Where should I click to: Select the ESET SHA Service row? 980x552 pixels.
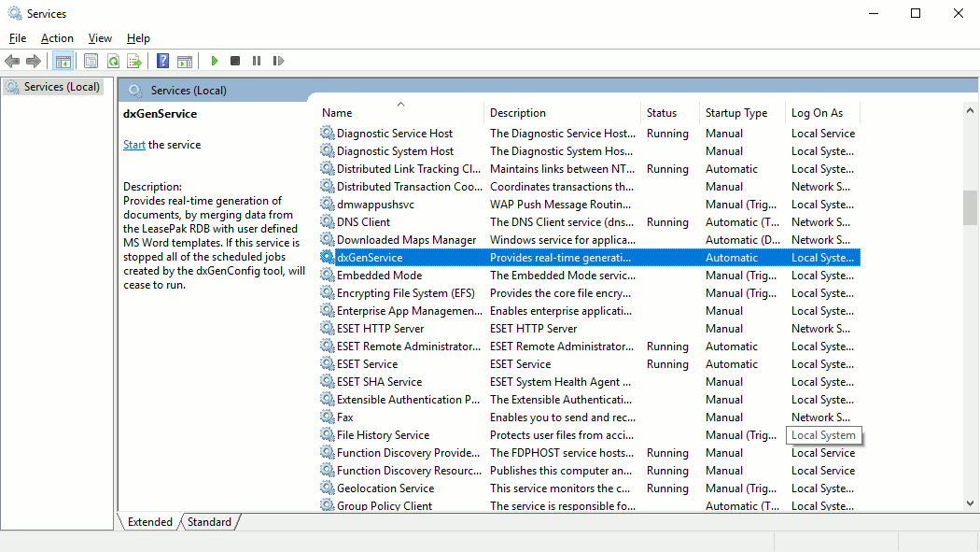tap(589, 381)
